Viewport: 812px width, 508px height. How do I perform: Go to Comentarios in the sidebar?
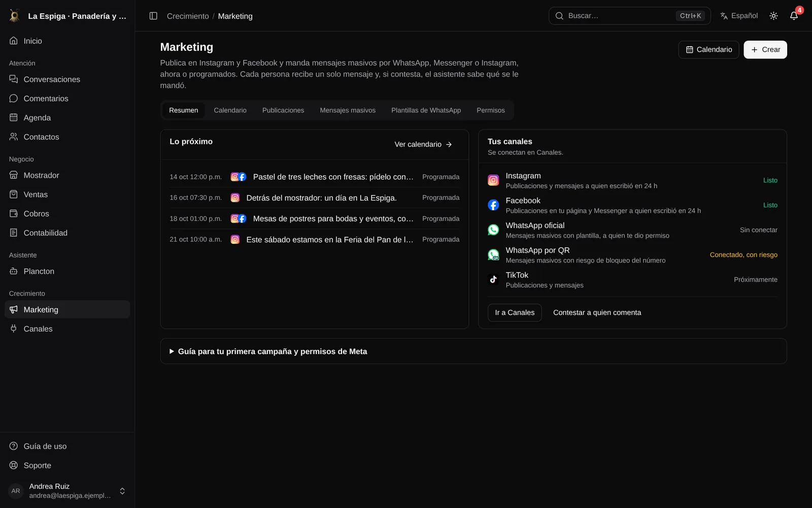click(67, 99)
